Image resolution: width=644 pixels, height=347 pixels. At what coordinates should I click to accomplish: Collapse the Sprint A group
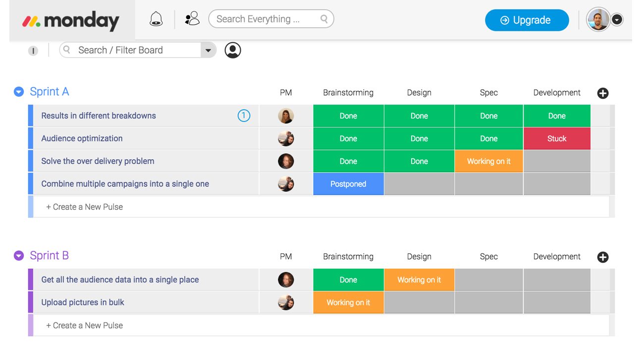[x=18, y=91]
